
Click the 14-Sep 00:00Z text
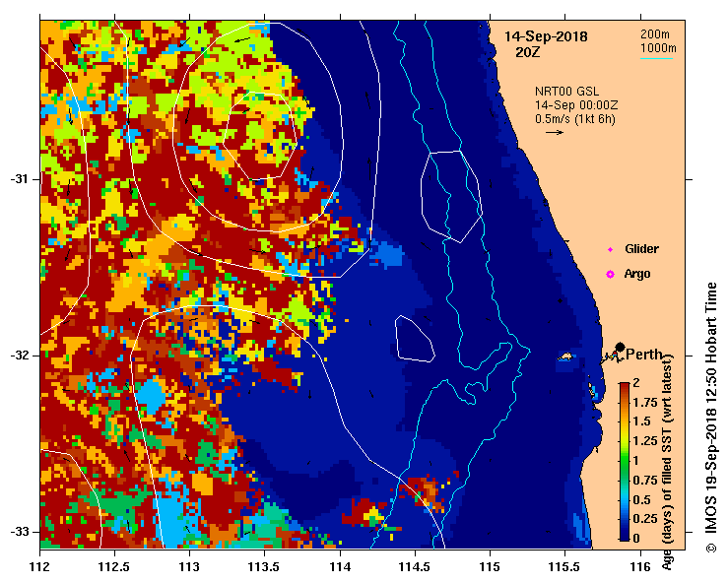pos(576,105)
